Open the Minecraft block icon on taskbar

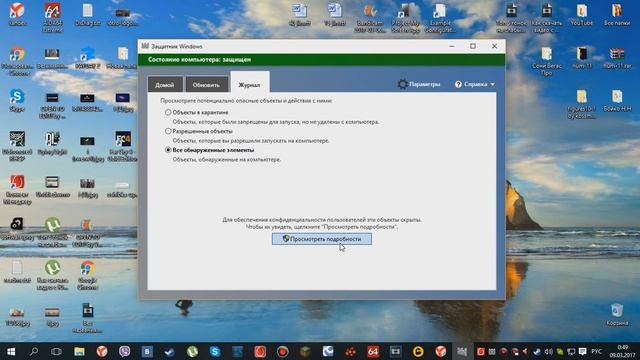tap(305, 351)
